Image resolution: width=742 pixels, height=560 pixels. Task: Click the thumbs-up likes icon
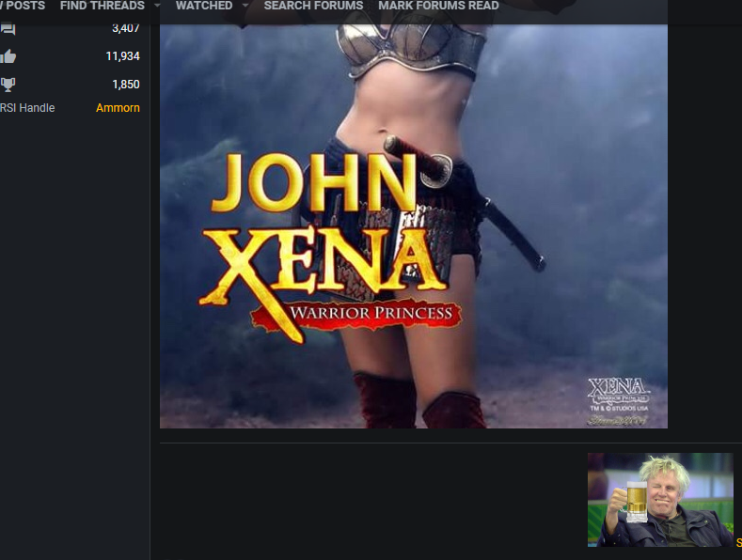pyautogui.click(x=8, y=56)
